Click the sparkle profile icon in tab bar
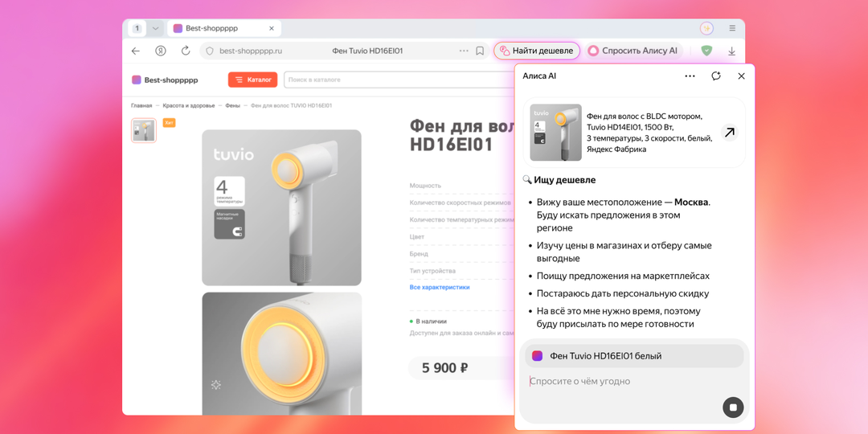 [x=706, y=28]
